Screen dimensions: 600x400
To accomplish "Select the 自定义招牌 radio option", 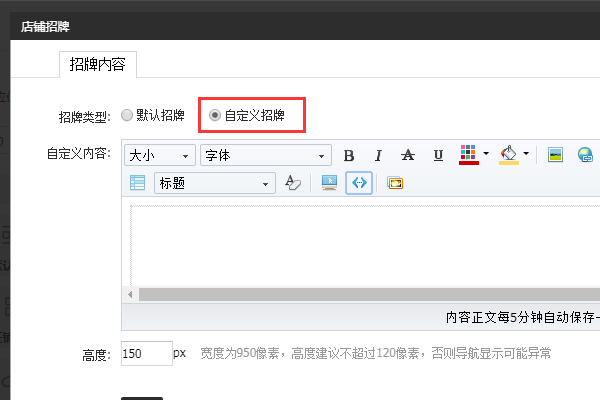I will (215, 115).
